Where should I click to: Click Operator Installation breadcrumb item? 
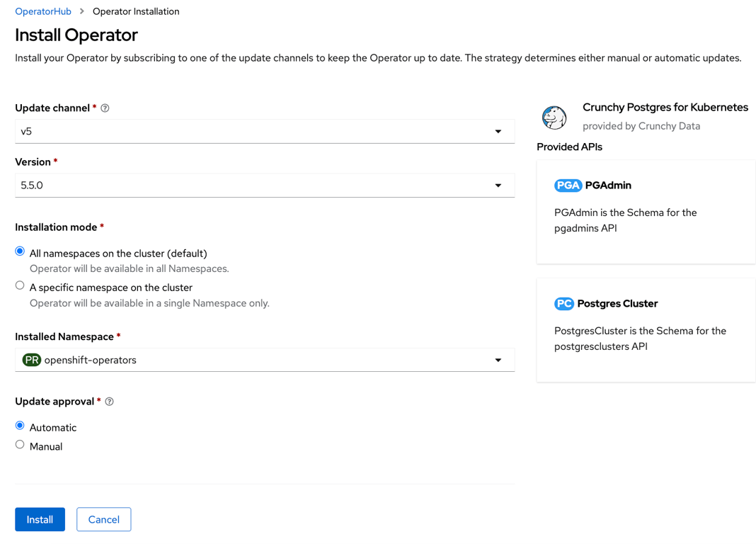[x=136, y=11]
